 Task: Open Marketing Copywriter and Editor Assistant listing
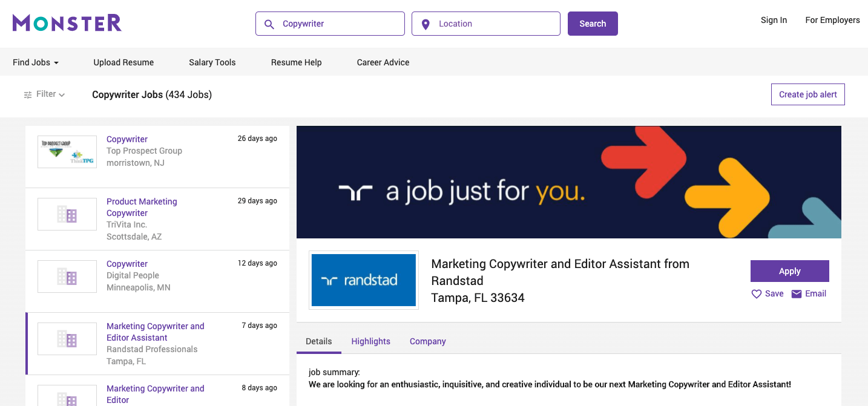click(156, 332)
